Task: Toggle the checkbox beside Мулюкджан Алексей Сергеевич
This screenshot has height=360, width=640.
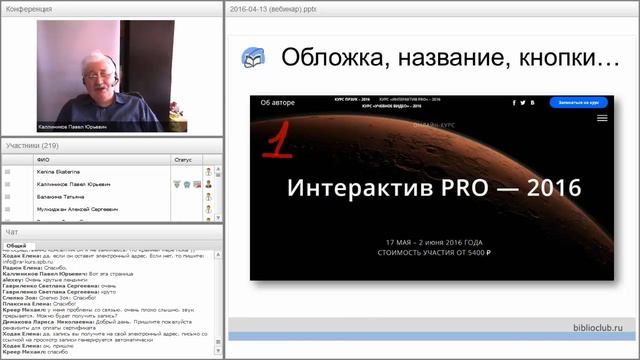Action: point(7,209)
